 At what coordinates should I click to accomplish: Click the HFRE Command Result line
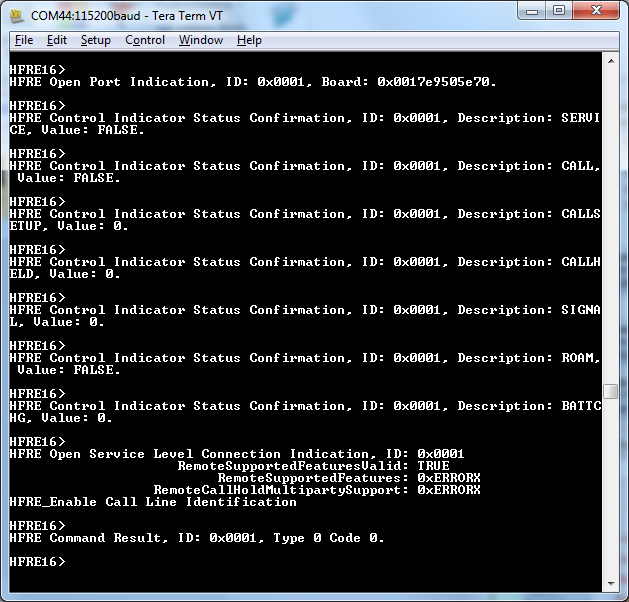pyautogui.click(x=196, y=538)
